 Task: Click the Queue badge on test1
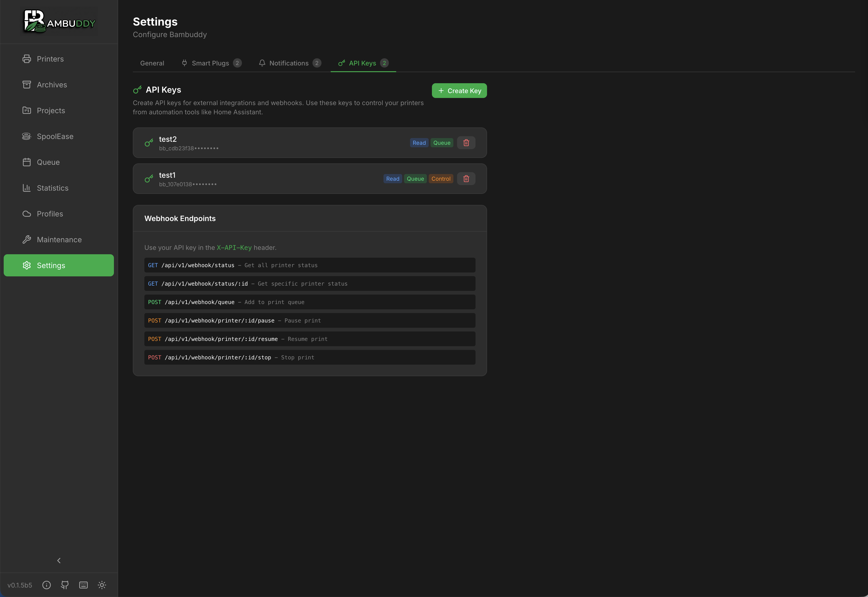(x=415, y=178)
